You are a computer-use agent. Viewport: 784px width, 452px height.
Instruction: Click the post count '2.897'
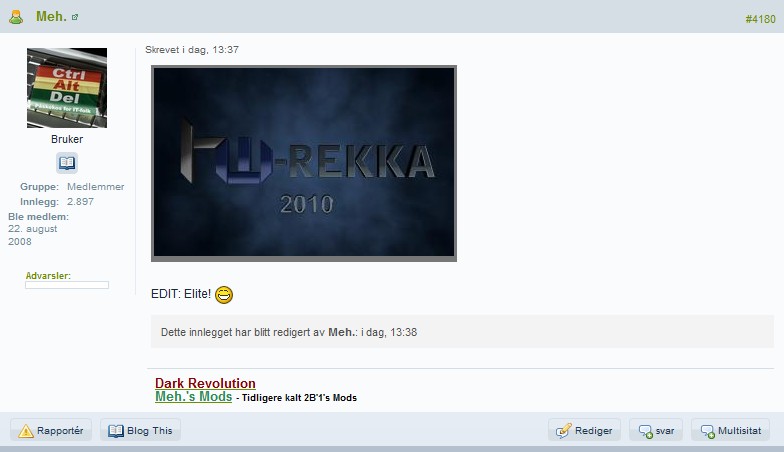[x=80, y=202]
